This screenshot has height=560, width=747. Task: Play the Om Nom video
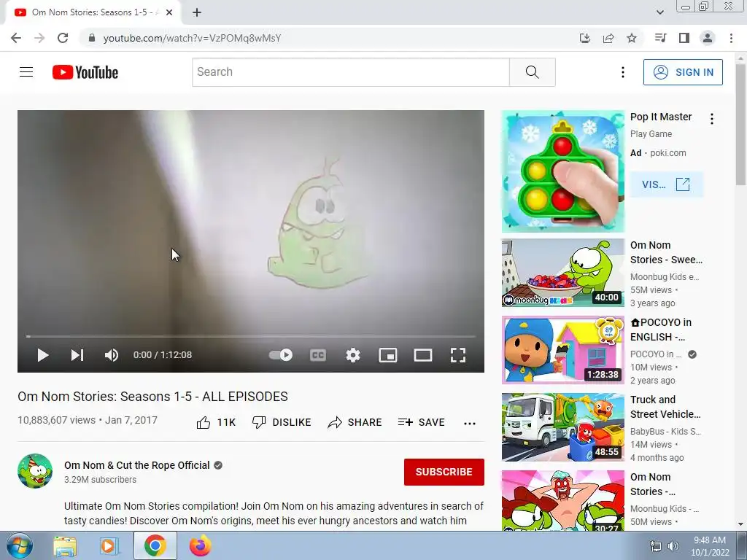(43, 355)
